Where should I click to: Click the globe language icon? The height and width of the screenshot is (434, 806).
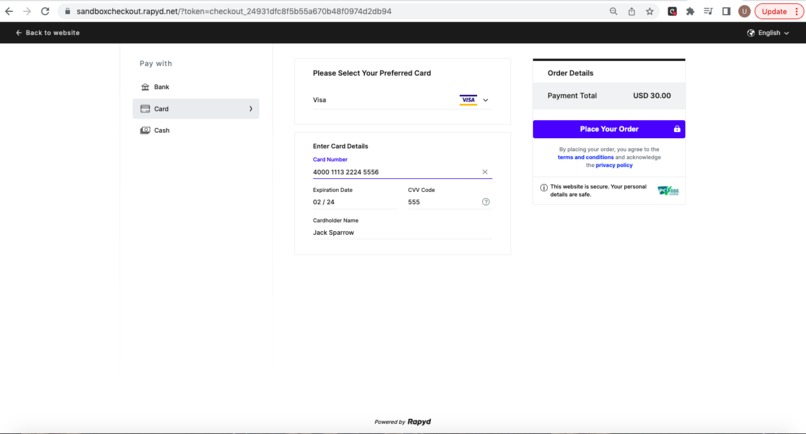(751, 33)
